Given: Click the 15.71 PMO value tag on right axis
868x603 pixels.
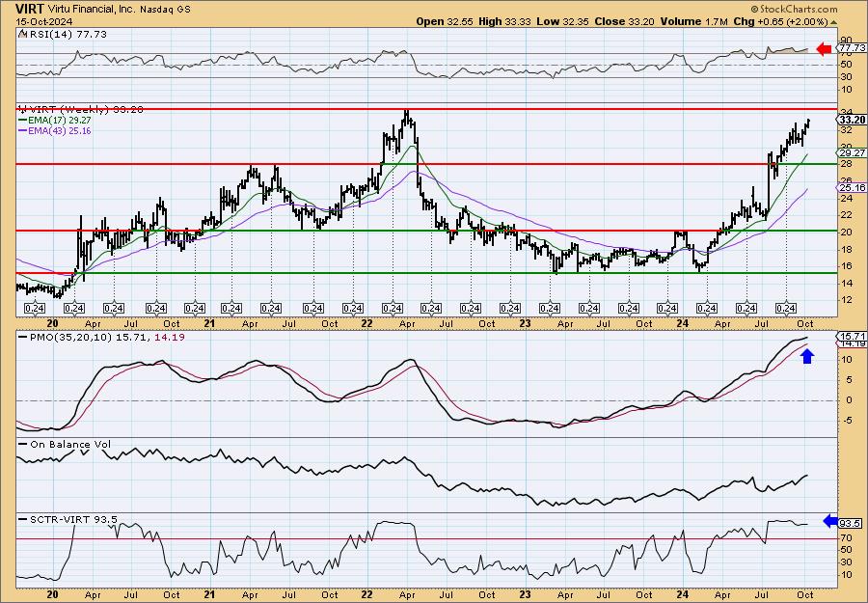Looking at the screenshot, I should coord(852,336).
